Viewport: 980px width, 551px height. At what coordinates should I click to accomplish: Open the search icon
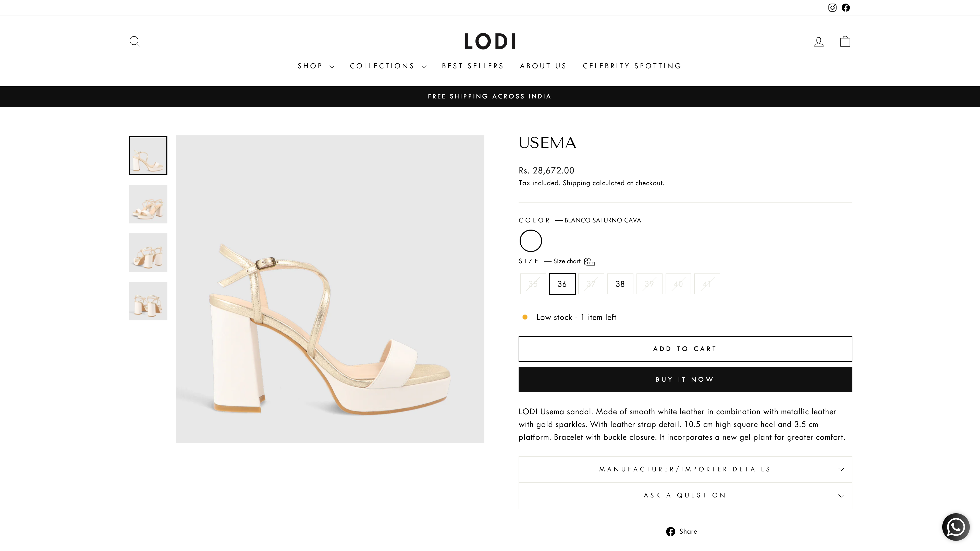tap(135, 41)
